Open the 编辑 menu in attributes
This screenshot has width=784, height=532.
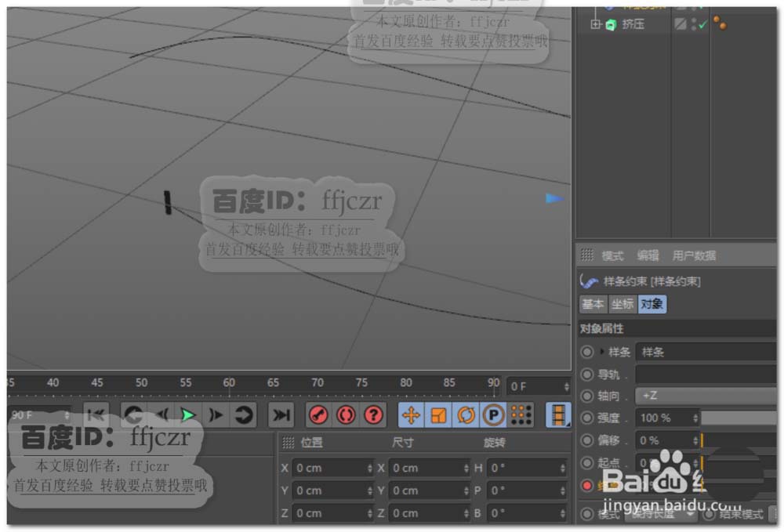[648, 255]
